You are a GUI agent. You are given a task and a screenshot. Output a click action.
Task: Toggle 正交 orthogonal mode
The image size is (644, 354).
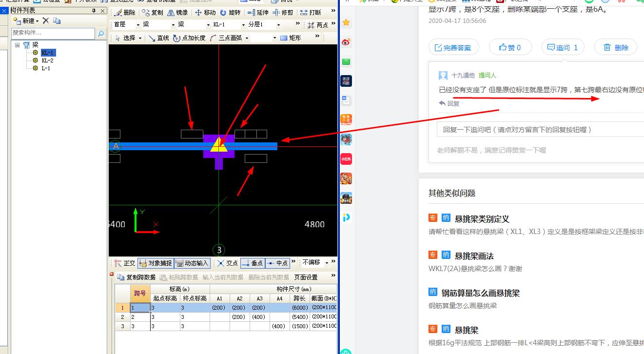[x=124, y=263]
